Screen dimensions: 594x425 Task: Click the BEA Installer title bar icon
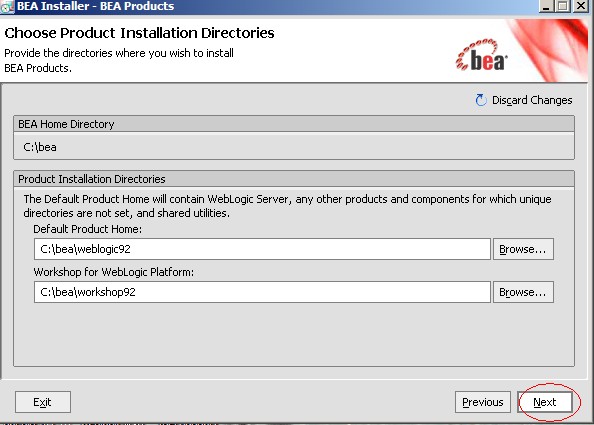[x=8, y=6]
